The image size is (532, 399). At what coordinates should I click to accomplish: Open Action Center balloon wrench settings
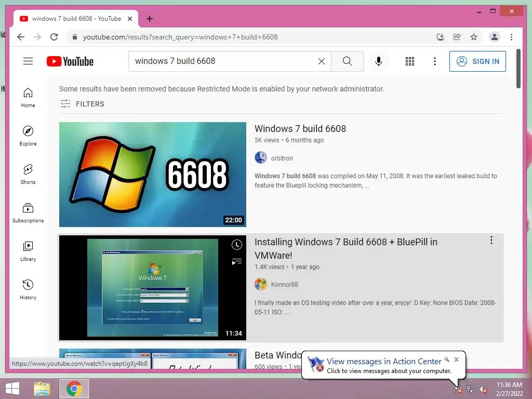click(447, 360)
